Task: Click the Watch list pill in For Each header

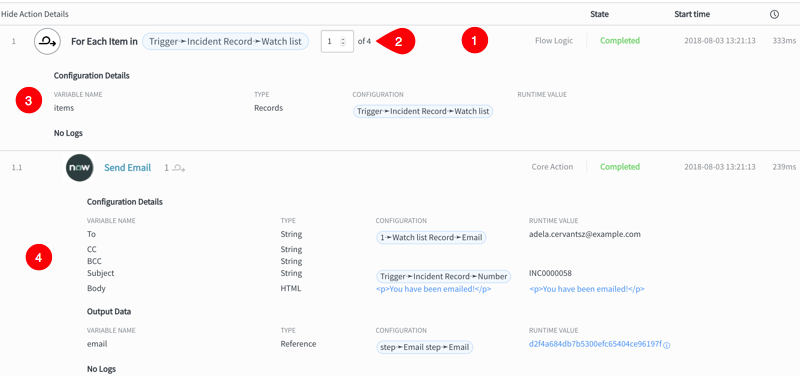Action: coord(226,41)
